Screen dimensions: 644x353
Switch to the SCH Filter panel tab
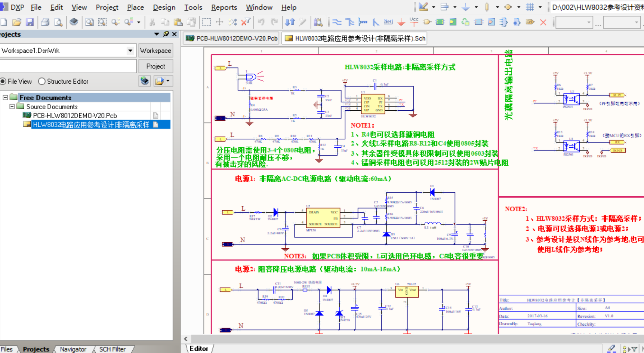tap(112, 349)
